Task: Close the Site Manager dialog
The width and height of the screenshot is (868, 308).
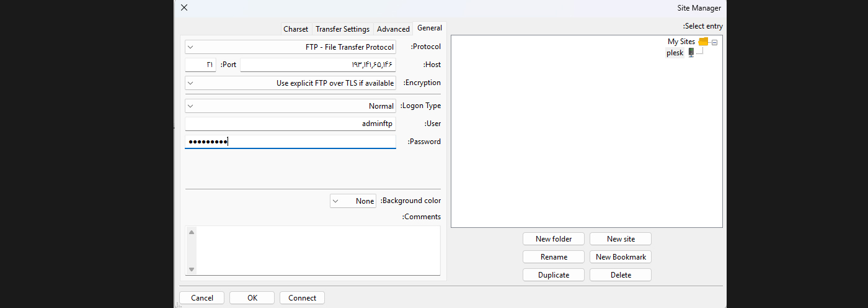Action: [184, 8]
